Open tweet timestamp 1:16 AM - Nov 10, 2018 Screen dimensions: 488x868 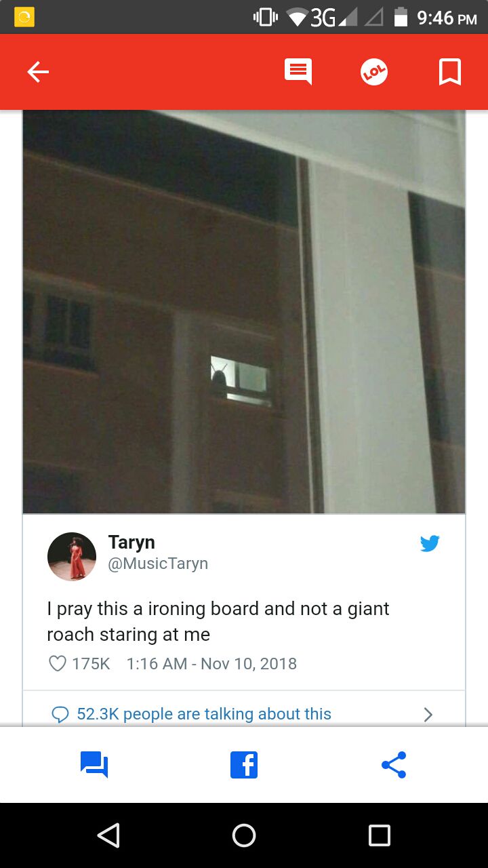click(x=211, y=663)
